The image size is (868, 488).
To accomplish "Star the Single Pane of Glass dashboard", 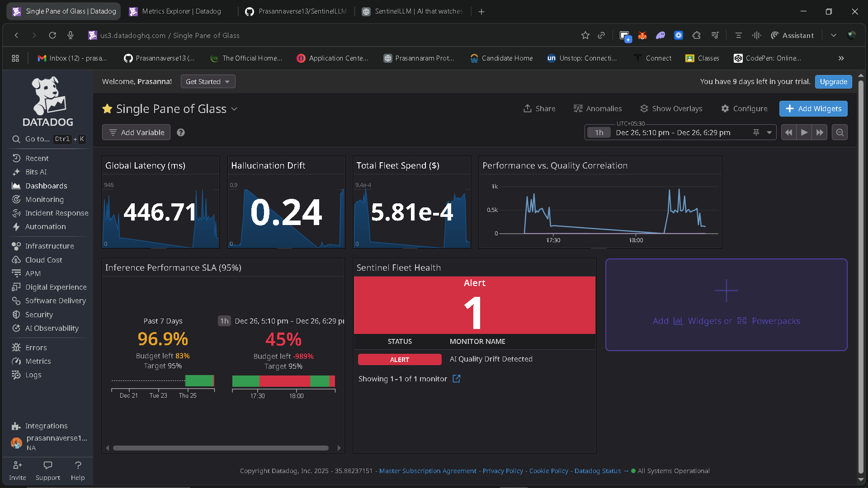I will pyautogui.click(x=107, y=109).
